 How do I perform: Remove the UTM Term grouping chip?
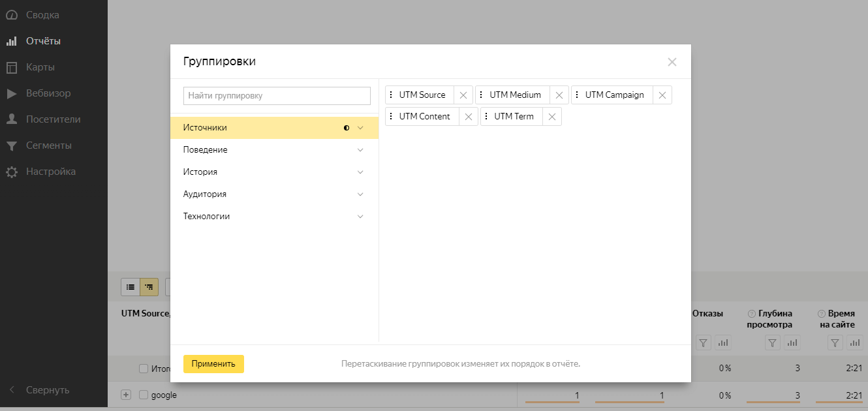click(552, 117)
